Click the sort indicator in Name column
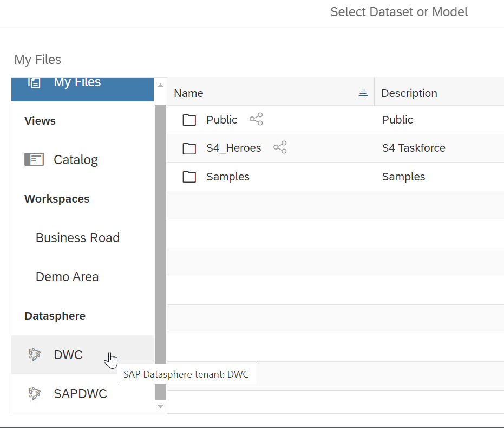The image size is (504, 428). coord(363,93)
